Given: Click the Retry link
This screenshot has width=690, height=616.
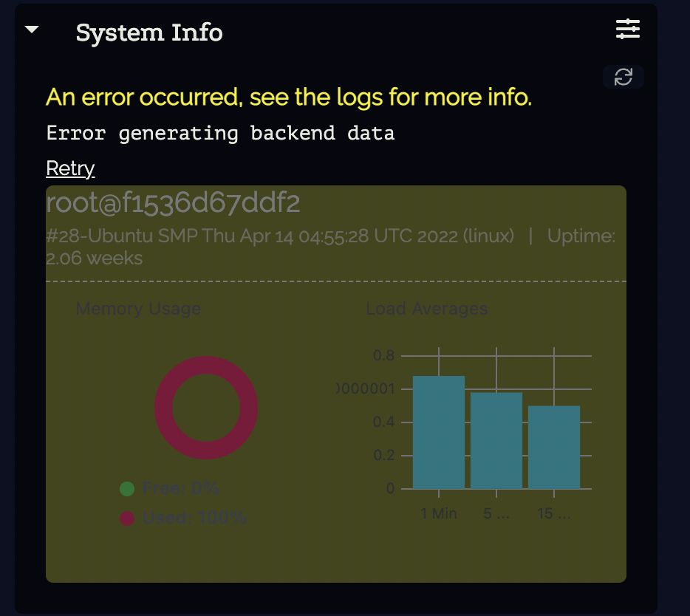Looking at the screenshot, I should (x=70, y=168).
